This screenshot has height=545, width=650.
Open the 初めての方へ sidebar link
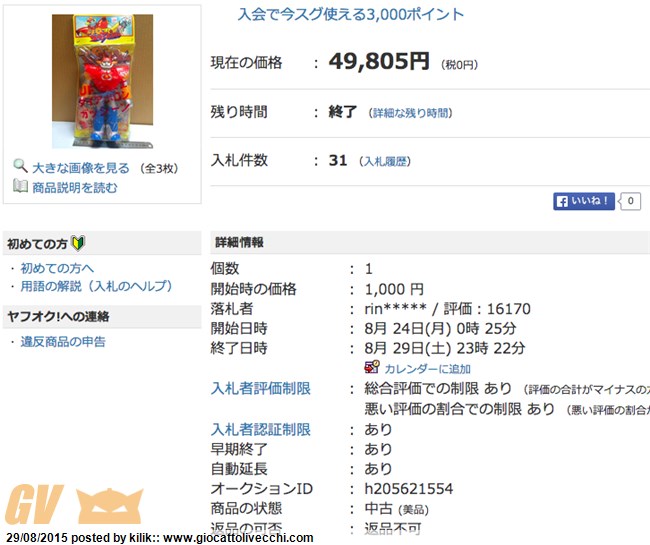tap(57, 269)
